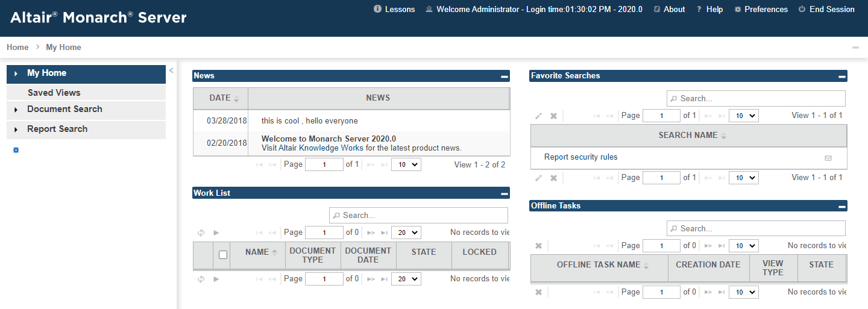The height and width of the screenshot is (309, 868).
Task: Expand the Document Search arrow
Action: pos(16,110)
